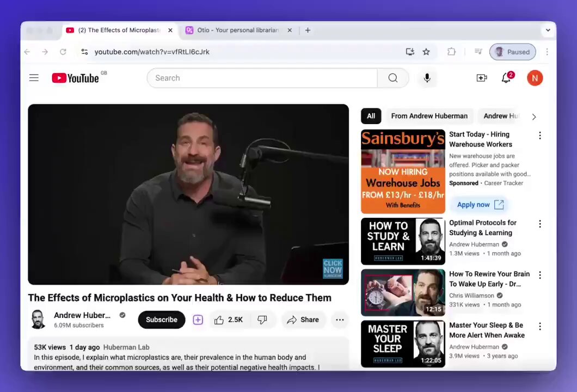The width and height of the screenshot is (577, 392).
Task: Click the Subscribe button
Action: tap(162, 320)
